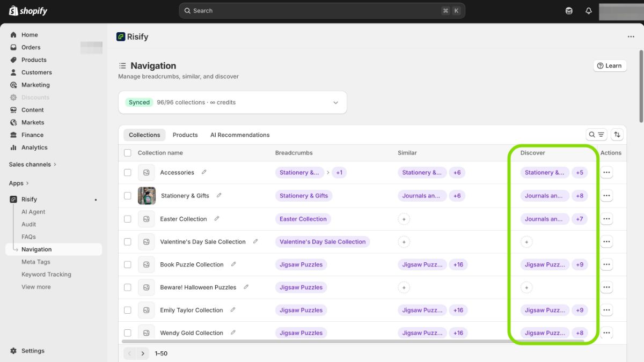Open actions menu for Accessories row

pos(606,173)
